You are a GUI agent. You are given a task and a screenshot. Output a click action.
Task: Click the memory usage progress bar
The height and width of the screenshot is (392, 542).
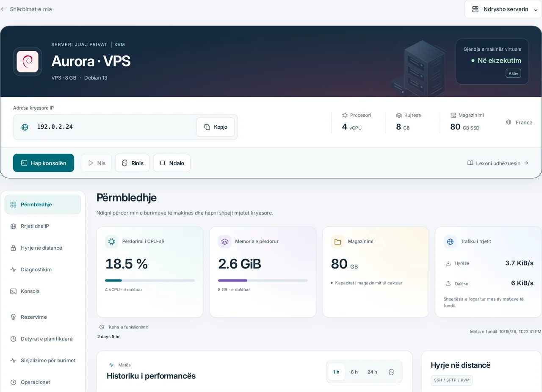click(x=263, y=280)
